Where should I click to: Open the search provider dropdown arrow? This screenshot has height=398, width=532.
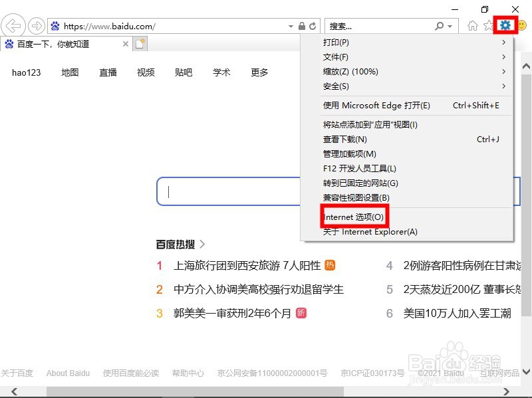point(450,26)
